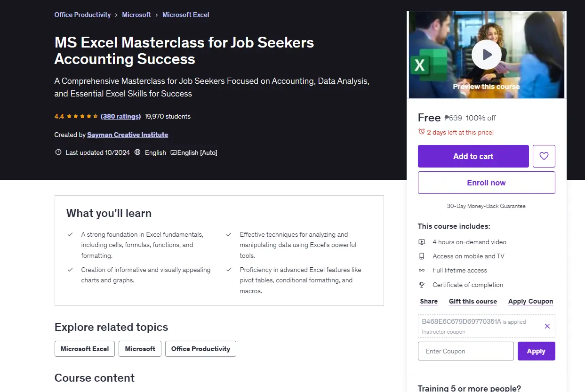The width and height of the screenshot is (585, 392).
Task: Click checkmark beside pivot tables item
Action: coord(229,270)
